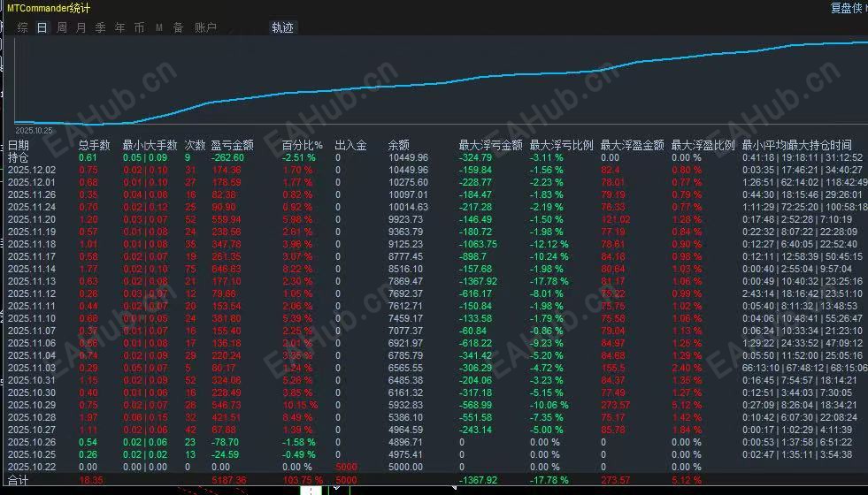Screen dimensions: 868x495
Task: Sort by the 盈亏金额 column header
Action: tap(232, 145)
